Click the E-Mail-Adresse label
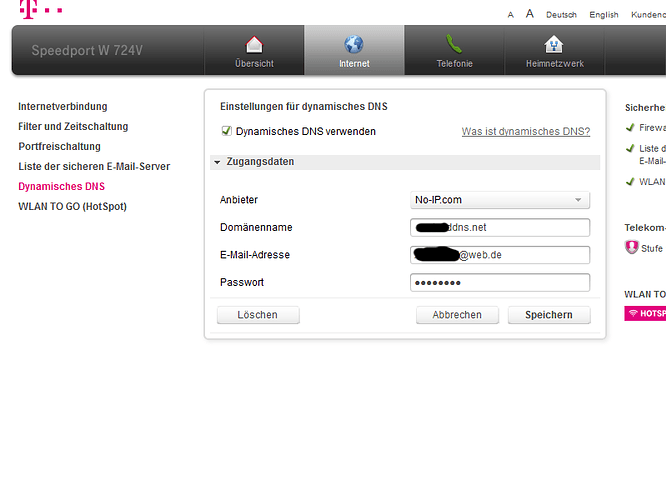666x500 pixels. (x=255, y=255)
